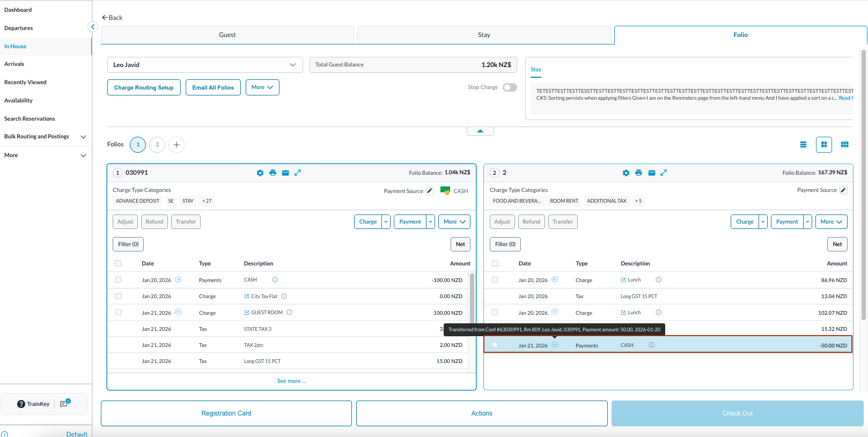Edit payment source for folio 030991
This screenshot has width=868, height=437.
[430, 191]
